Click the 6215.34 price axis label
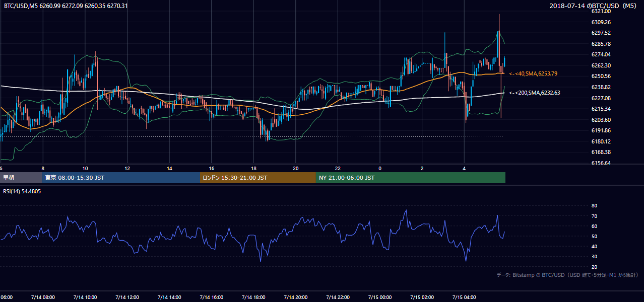This screenshot has height=302, width=644. pyautogui.click(x=601, y=109)
